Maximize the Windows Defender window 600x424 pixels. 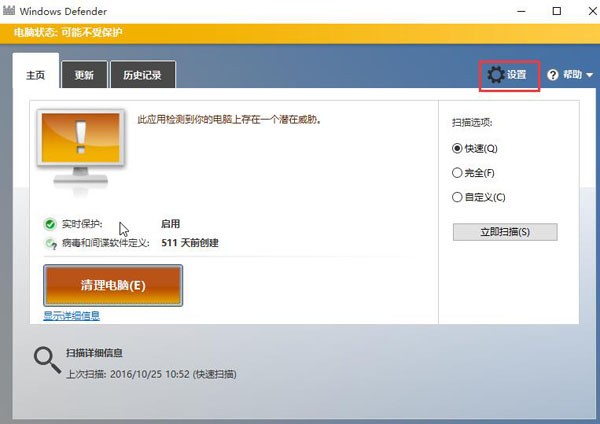(x=557, y=11)
